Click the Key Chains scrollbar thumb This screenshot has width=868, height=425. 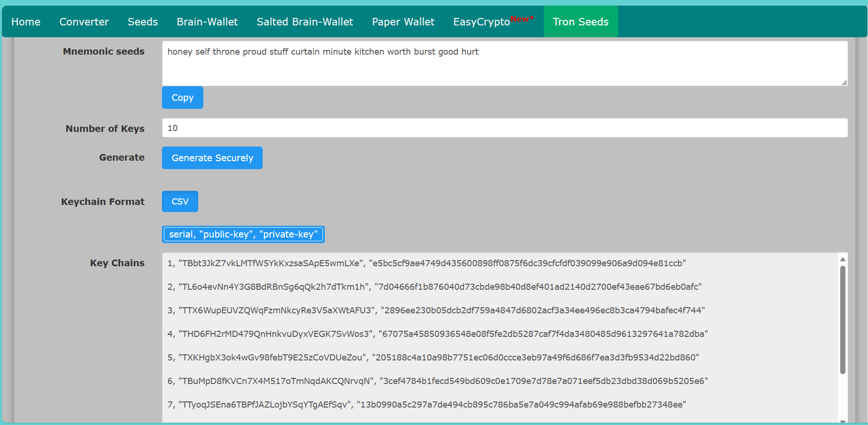point(843,320)
